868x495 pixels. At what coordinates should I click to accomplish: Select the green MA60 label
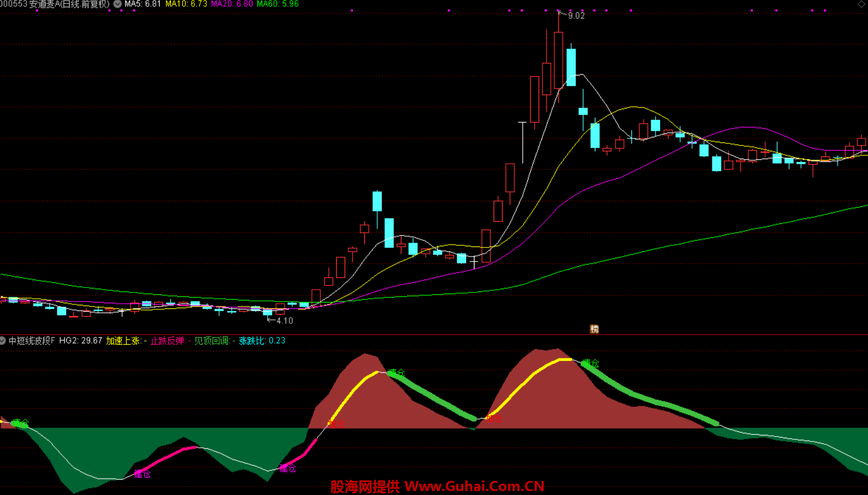pyautogui.click(x=278, y=4)
